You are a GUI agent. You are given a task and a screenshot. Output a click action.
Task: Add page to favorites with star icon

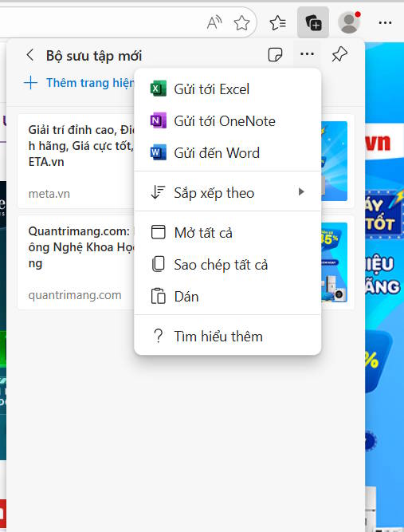(x=241, y=23)
